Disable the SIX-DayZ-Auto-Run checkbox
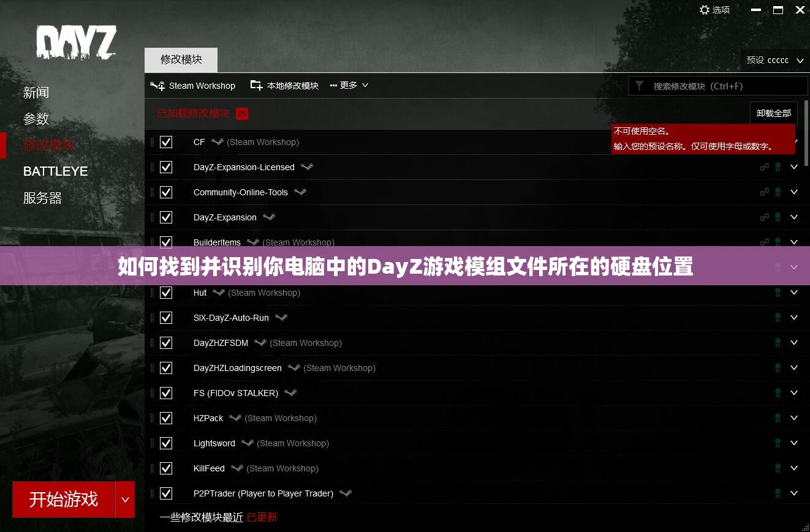 coord(166,318)
